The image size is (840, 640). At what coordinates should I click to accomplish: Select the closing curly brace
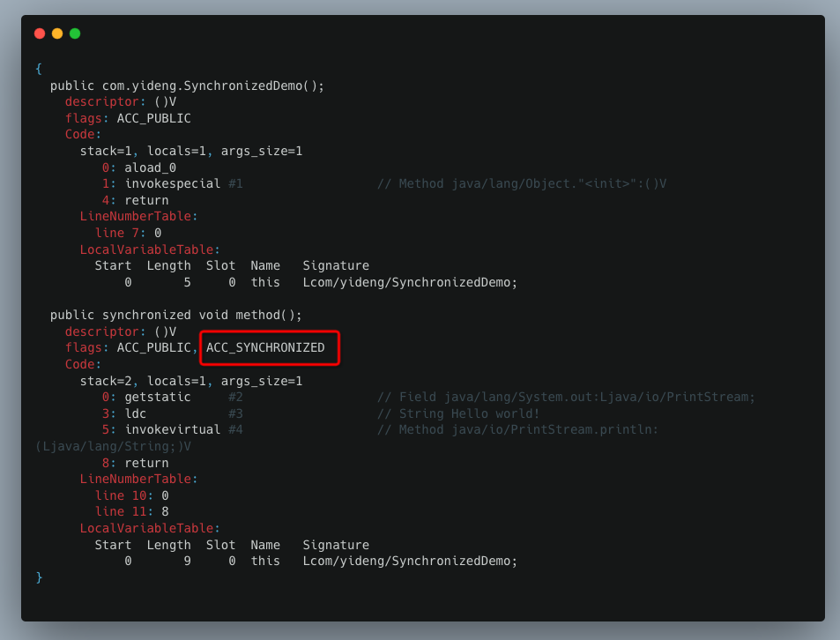pos(39,577)
